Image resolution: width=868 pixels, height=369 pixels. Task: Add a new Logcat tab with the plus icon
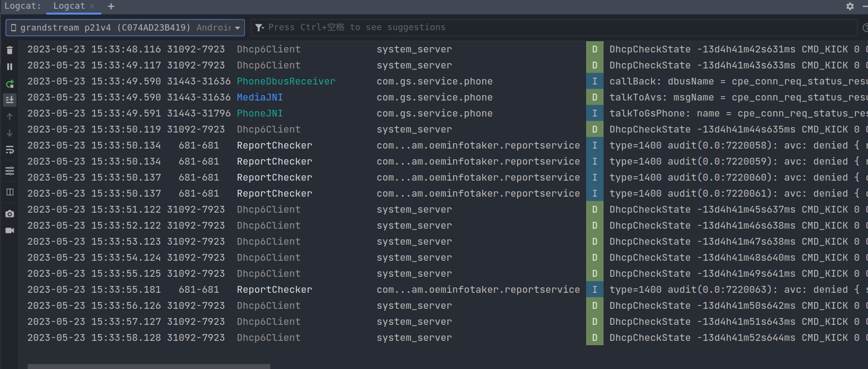(x=111, y=6)
